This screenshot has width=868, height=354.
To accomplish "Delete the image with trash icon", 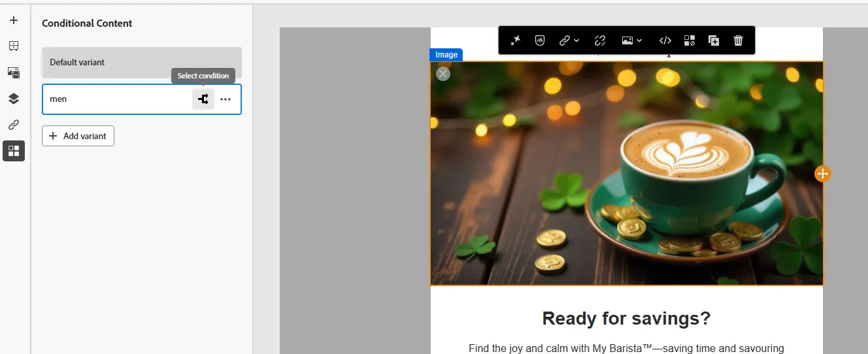I will pos(738,40).
